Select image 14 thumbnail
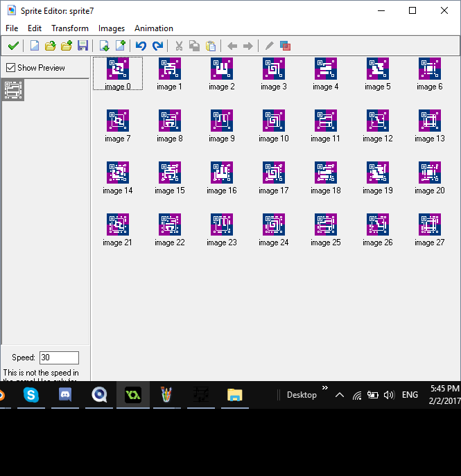The width and height of the screenshot is (461, 476). pyautogui.click(x=118, y=173)
